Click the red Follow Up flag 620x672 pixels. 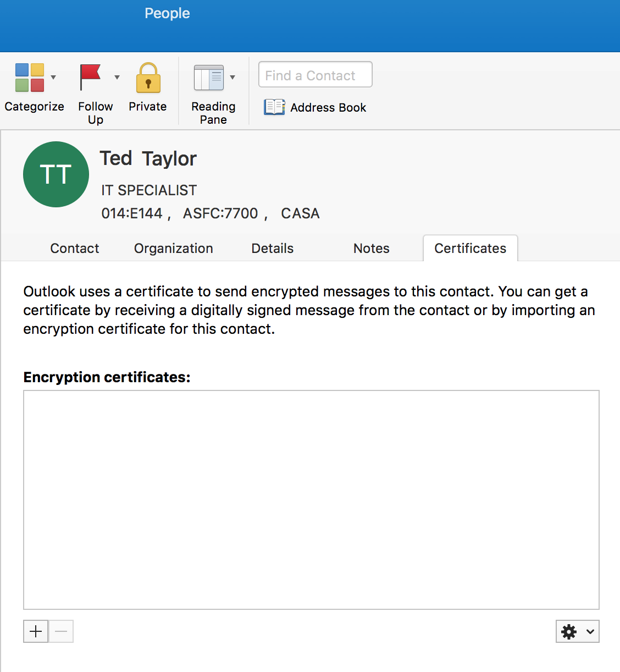(x=90, y=78)
